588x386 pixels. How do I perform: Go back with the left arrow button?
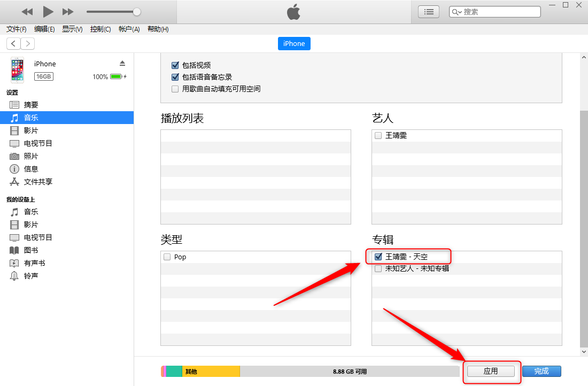point(13,43)
